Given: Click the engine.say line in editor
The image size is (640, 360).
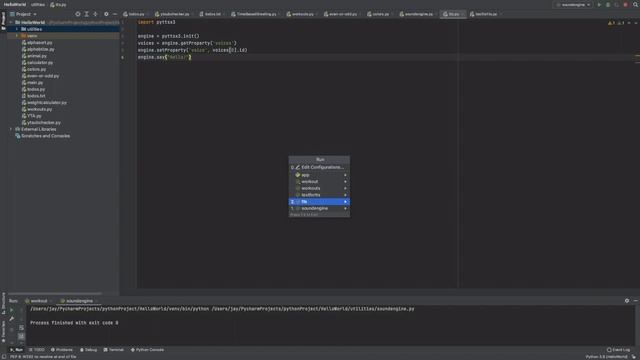Looking at the screenshot, I should [x=164, y=57].
